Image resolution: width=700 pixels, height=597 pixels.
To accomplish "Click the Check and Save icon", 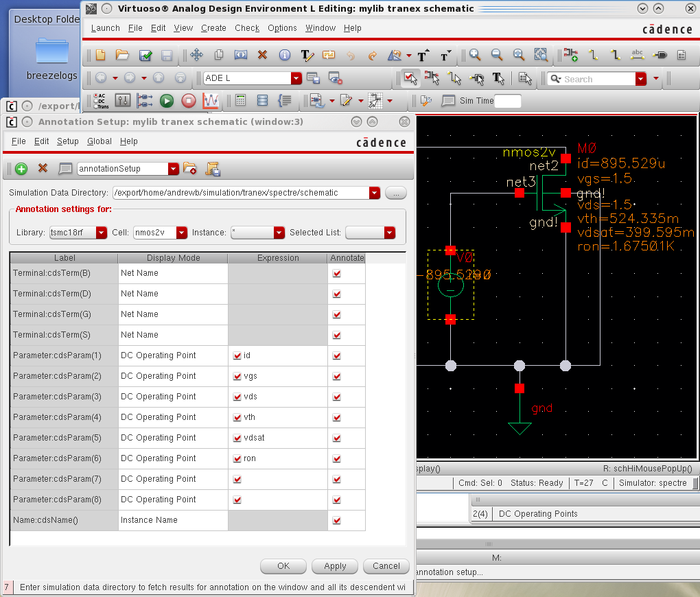I will (145, 56).
